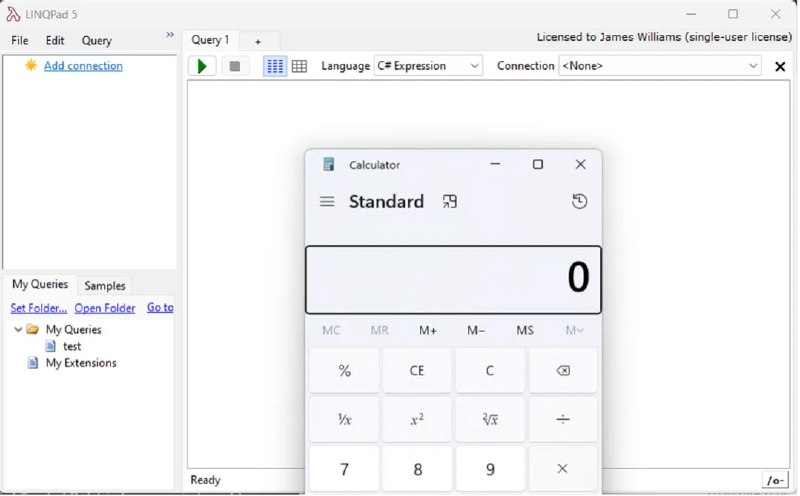Select the Query 1 tab

210,40
